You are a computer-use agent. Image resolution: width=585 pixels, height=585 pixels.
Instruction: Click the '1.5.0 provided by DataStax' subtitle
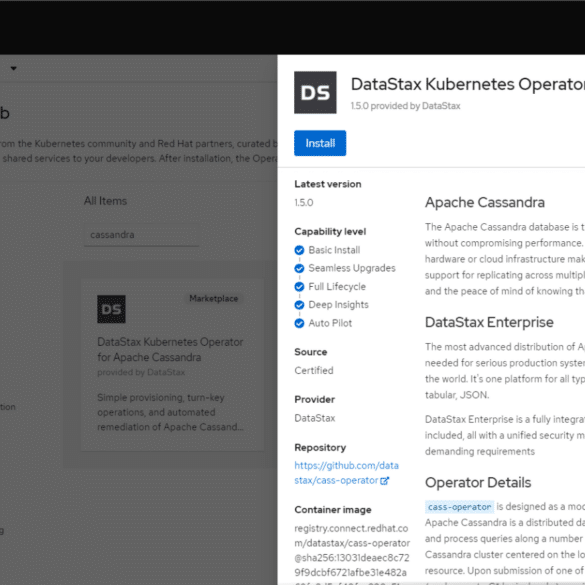pos(406,106)
